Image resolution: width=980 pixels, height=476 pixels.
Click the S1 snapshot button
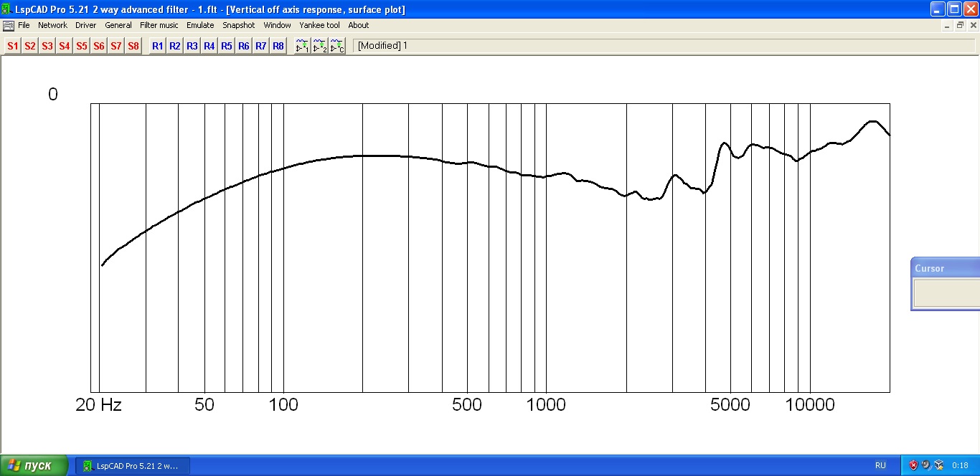click(x=13, y=46)
